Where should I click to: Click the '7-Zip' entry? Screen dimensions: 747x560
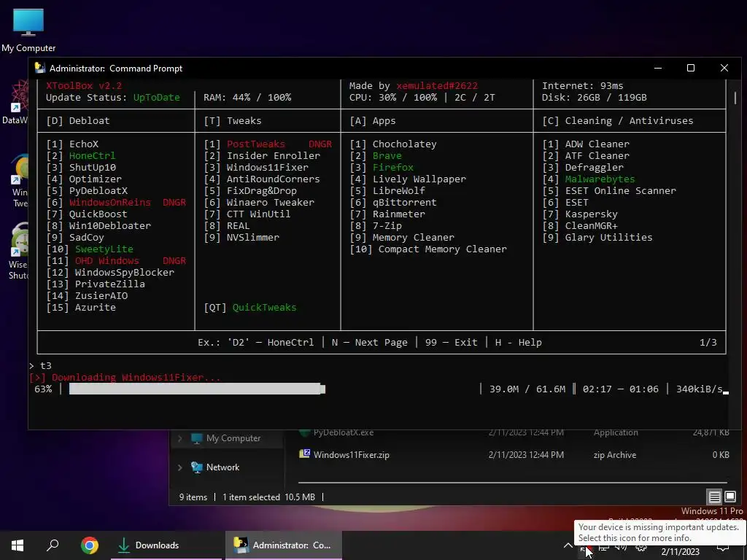(387, 226)
